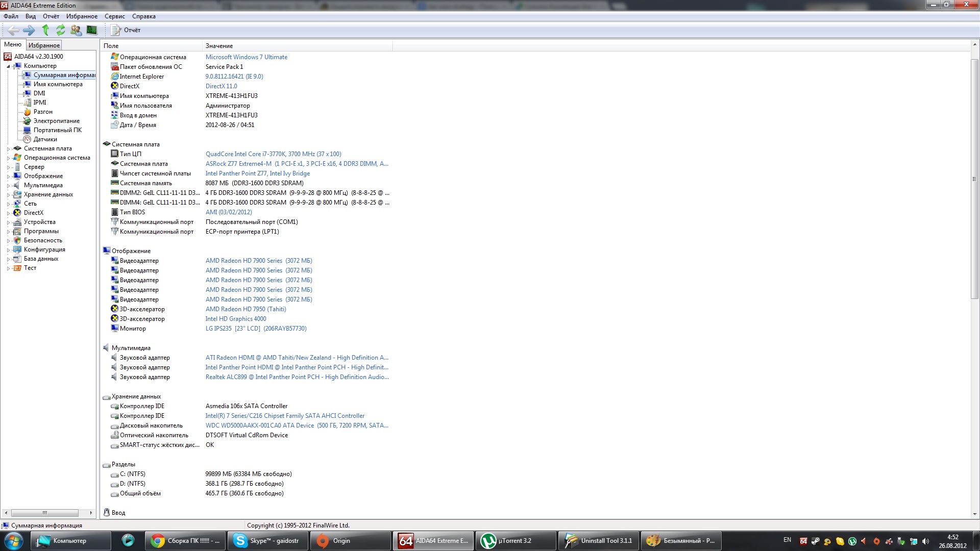
Task: Open the Вид menu
Action: 31,16
